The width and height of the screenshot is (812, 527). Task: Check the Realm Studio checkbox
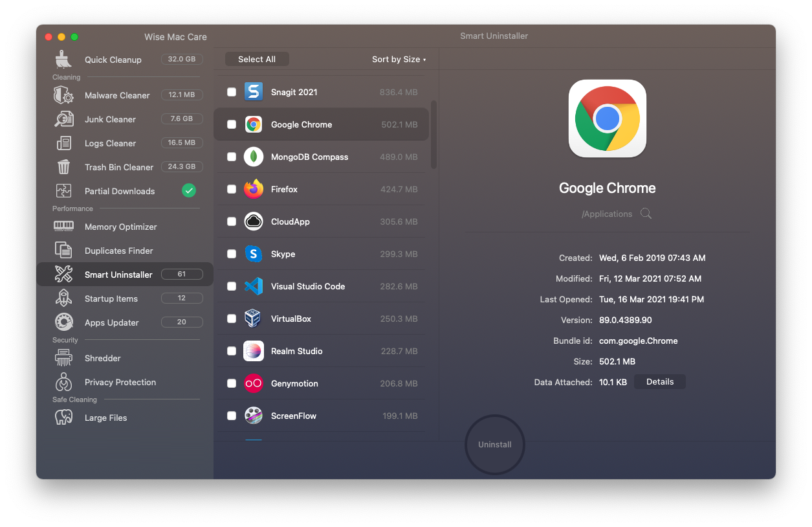[232, 351]
